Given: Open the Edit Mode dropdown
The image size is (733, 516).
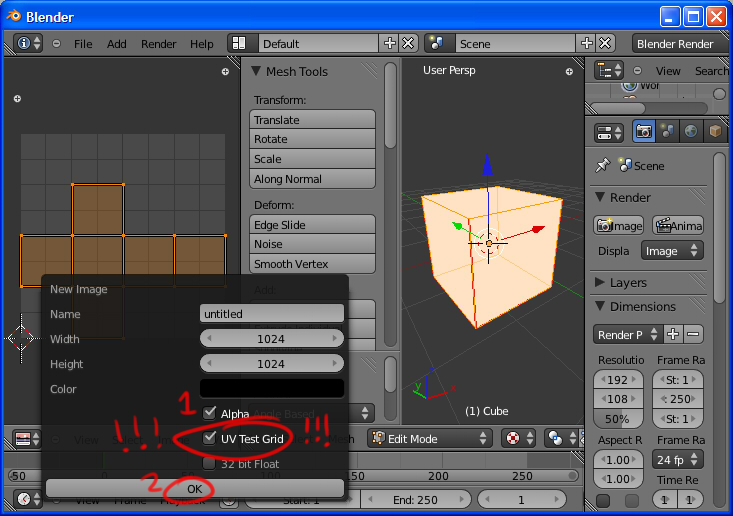Looking at the screenshot, I should (x=430, y=438).
